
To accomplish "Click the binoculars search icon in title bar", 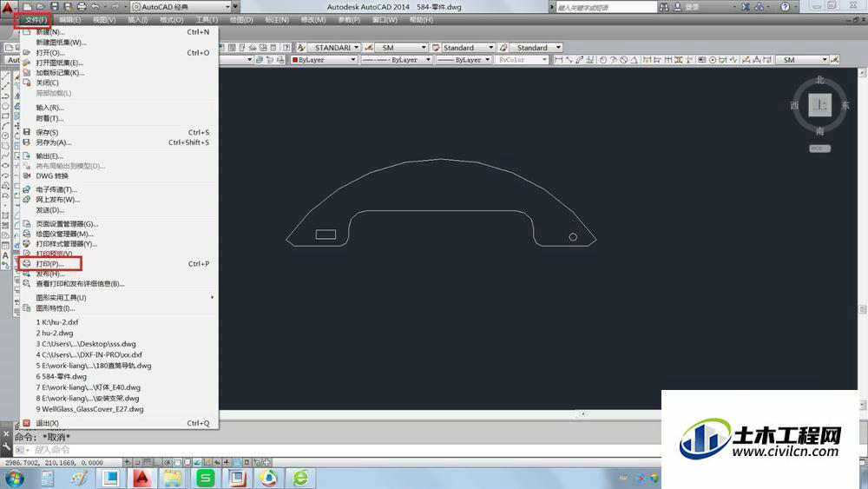I will pyautogui.click(x=664, y=7).
